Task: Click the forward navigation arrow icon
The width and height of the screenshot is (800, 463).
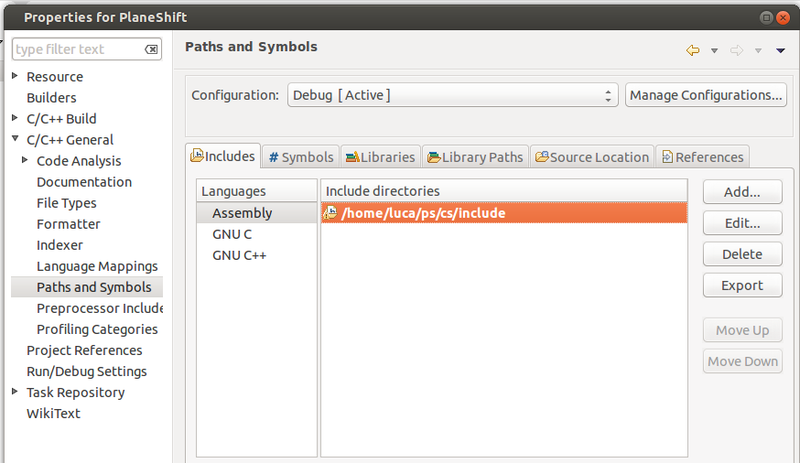Action: 737,50
